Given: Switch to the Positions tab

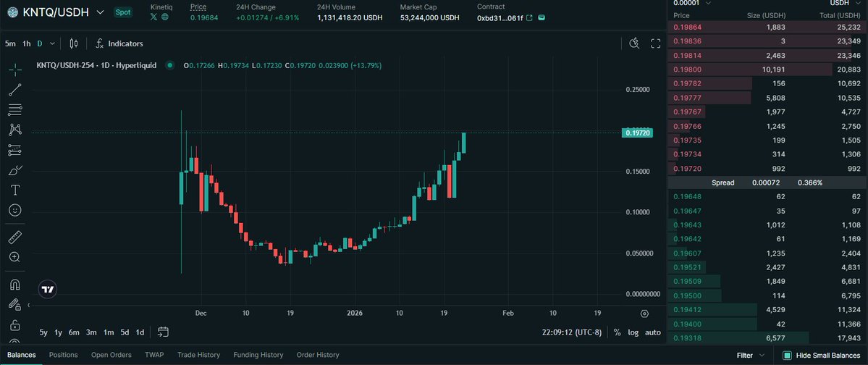Looking at the screenshot, I should point(63,354).
